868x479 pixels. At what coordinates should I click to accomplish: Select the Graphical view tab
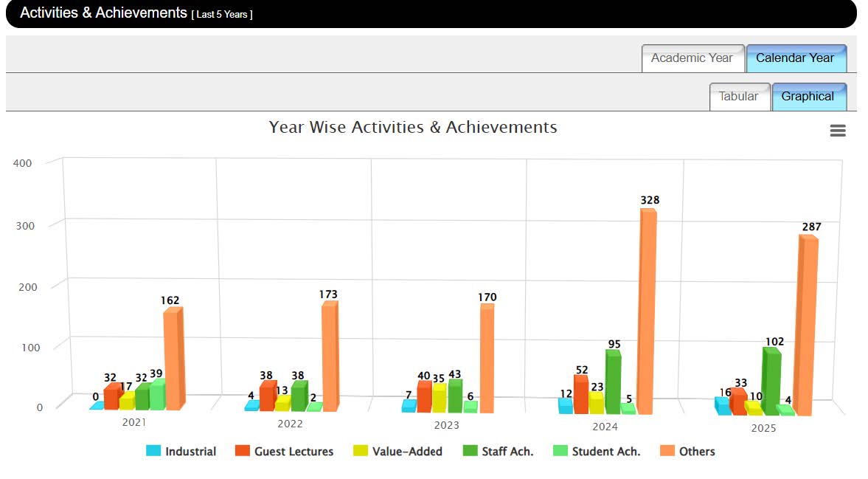coord(808,97)
